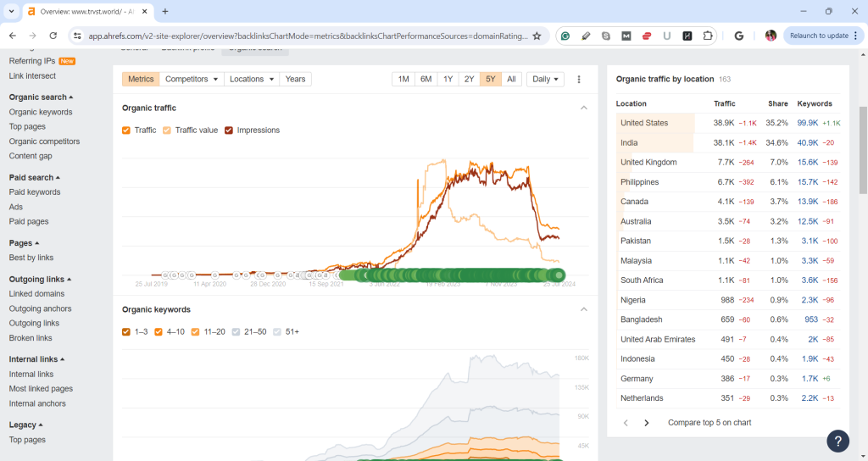Image resolution: width=868 pixels, height=461 pixels.
Task: Click Relaunch to update button
Action: tap(818, 36)
